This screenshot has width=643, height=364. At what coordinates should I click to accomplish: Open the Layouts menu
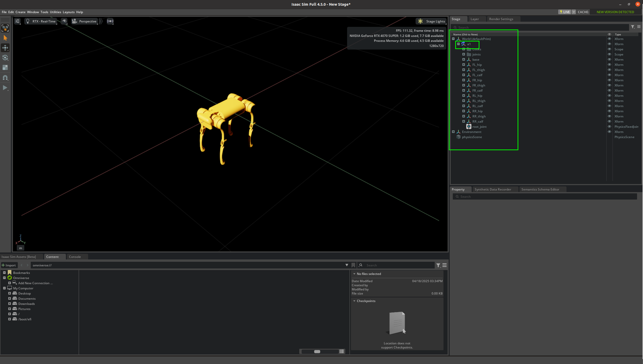[x=68, y=12]
